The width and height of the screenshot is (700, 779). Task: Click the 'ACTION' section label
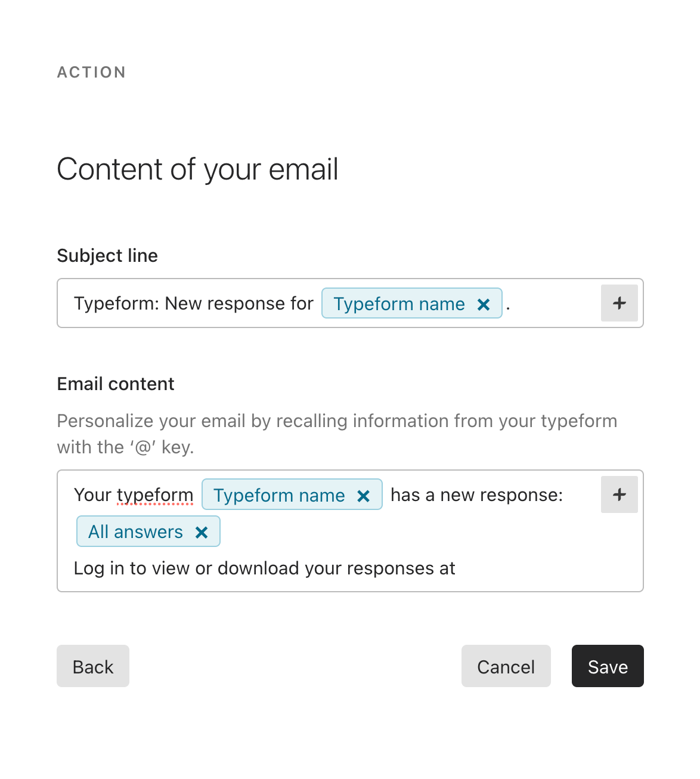click(92, 72)
